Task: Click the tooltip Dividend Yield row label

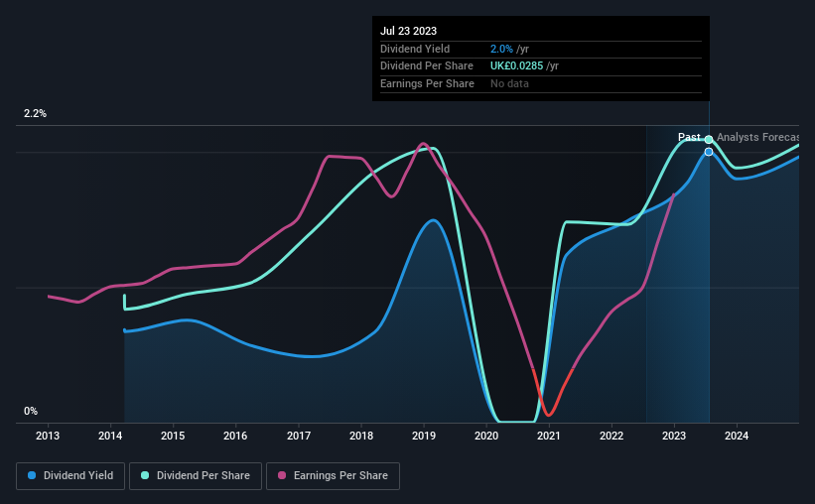Action: (x=415, y=49)
